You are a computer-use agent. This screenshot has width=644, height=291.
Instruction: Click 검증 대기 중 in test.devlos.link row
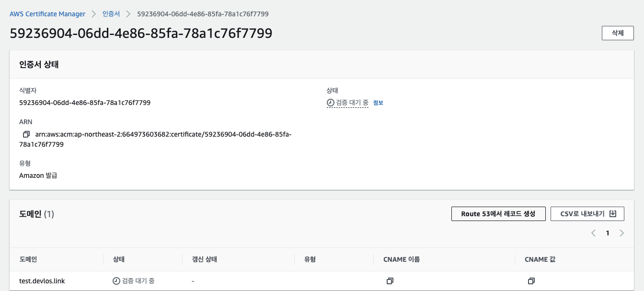[134, 281]
